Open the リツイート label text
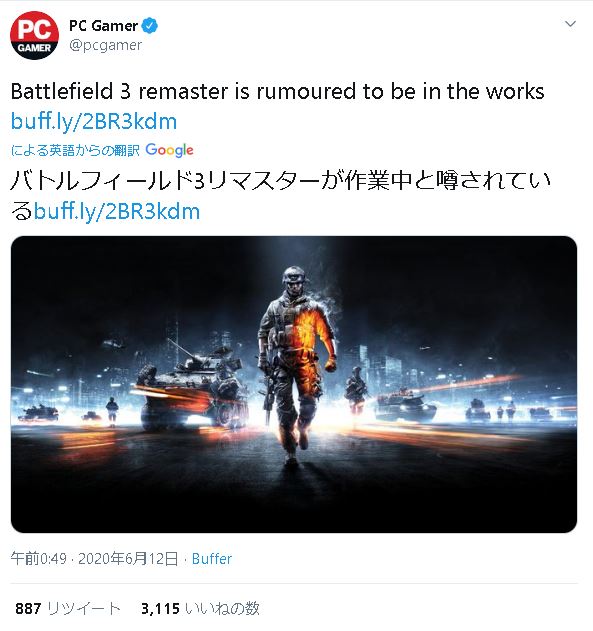This screenshot has height=631, width=593. pos(84,608)
